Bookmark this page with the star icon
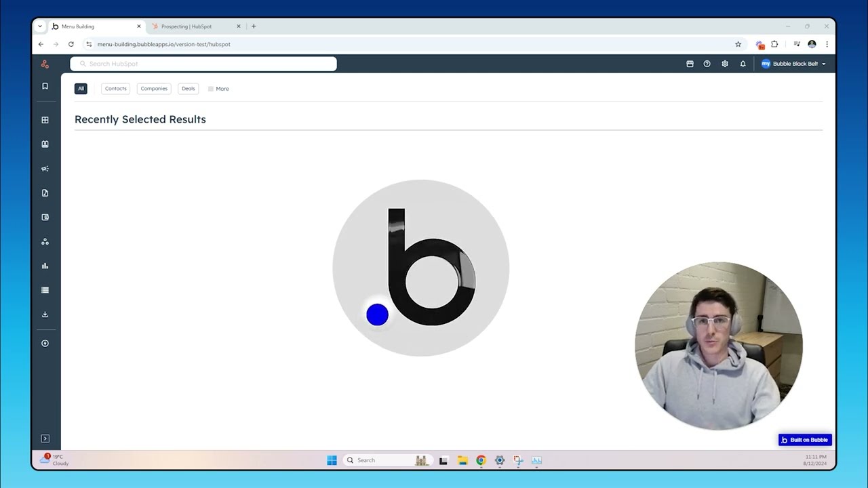Image resolution: width=868 pixels, height=488 pixels. click(738, 44)
